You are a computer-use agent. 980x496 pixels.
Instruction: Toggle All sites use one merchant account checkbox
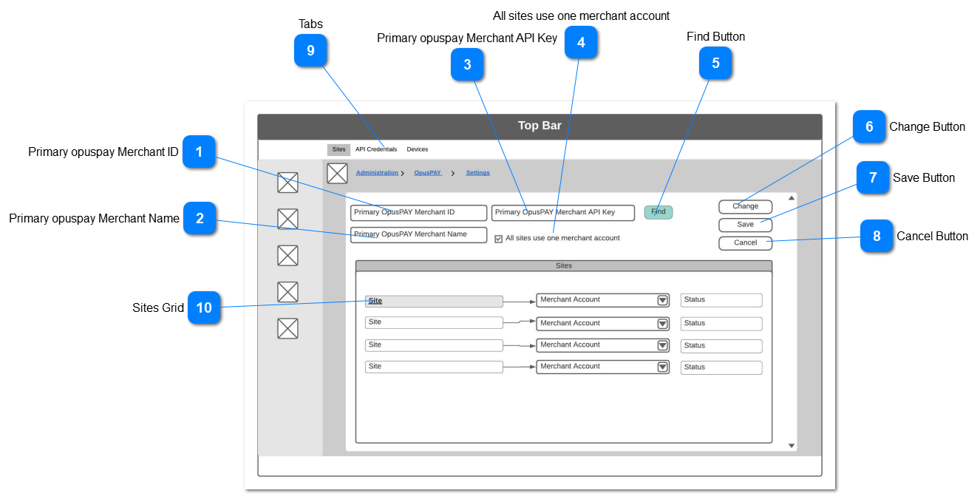[499, 239]
